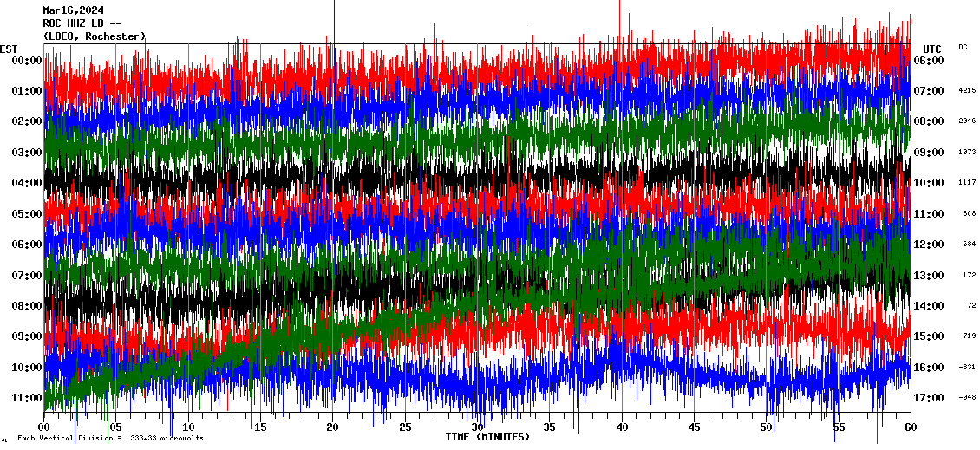
Task: Select the DC column header
Action: tap(963, 47)
